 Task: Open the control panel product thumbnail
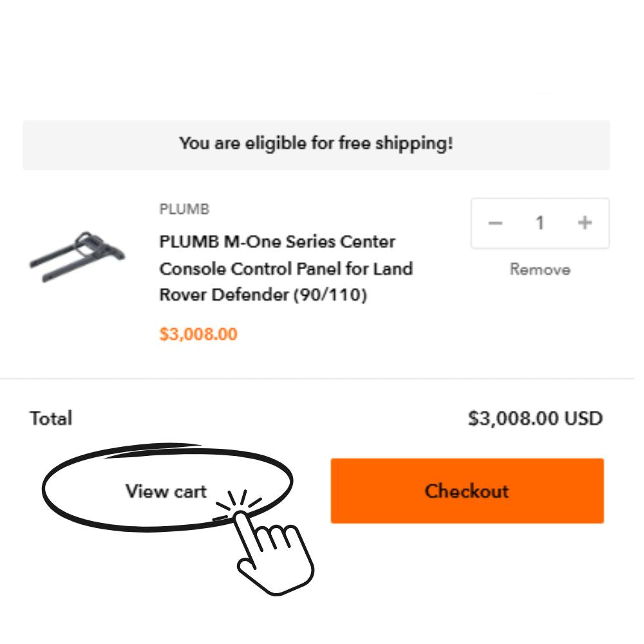[x=77, y=256]
